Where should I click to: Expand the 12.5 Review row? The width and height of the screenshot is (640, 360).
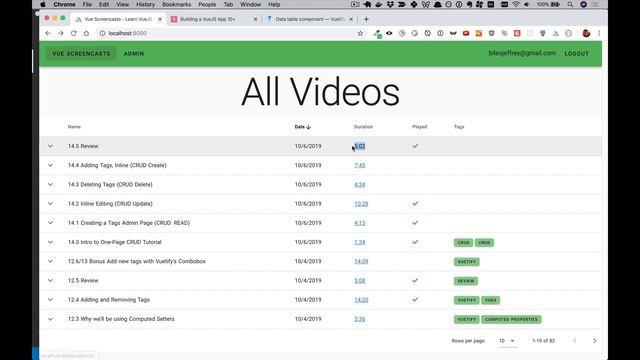pyautogui.click(x=50, y=280)
